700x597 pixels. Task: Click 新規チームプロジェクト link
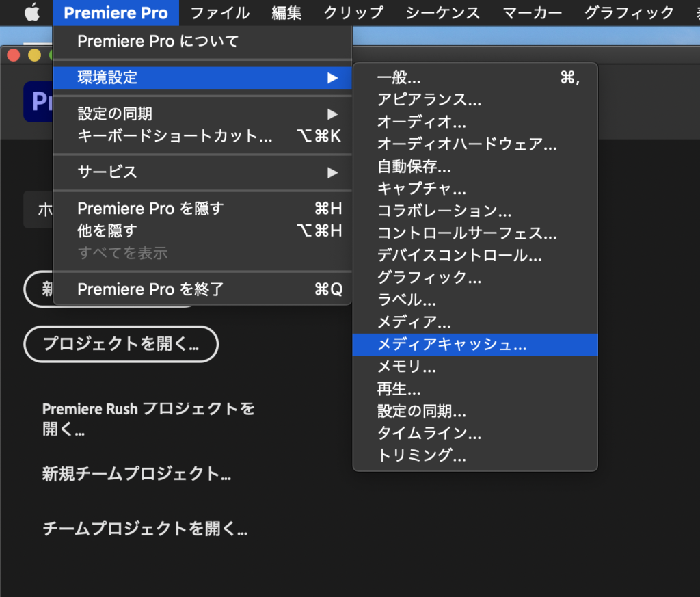tap(136, 474)
